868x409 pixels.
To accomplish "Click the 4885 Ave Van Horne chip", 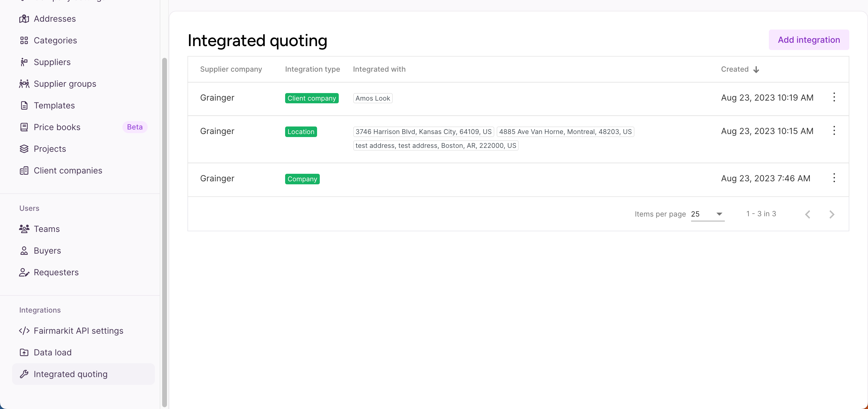I will tap(565, 132).
